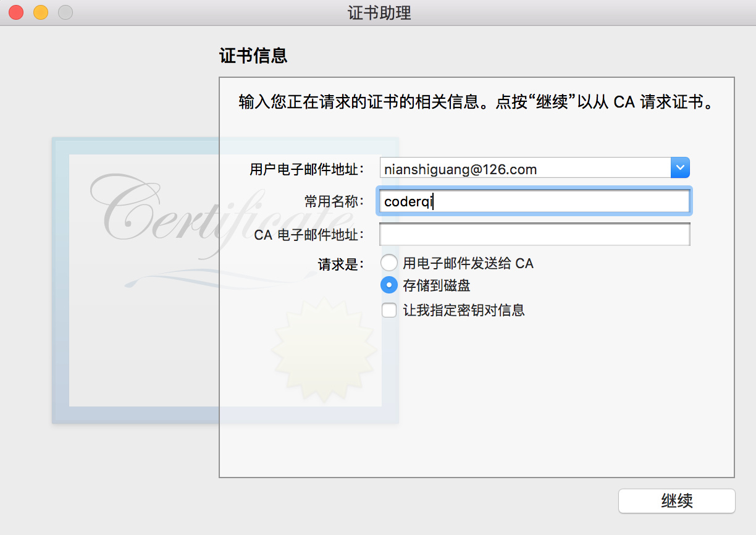Enable the 让我指定密钥对信息 checkbox
Image resolution: width=756 pixels, height=535 pixels.
(x=389, y=310)
